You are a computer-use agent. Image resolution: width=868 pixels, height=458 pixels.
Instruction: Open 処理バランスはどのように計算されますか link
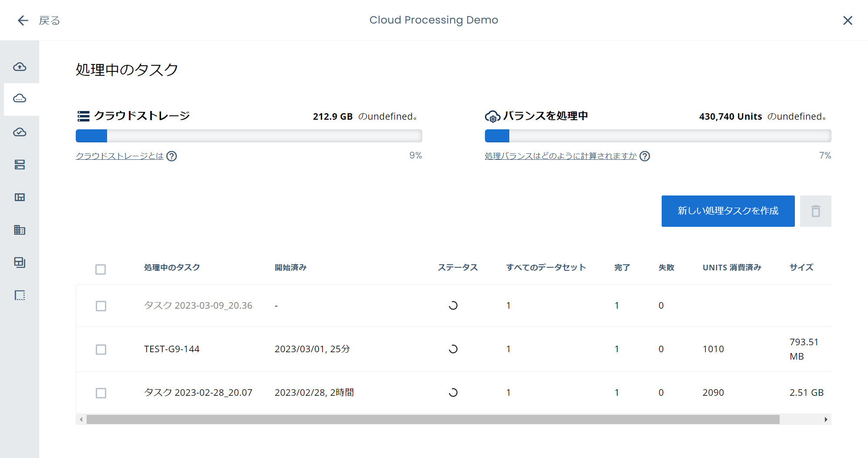tap(560, 156)
